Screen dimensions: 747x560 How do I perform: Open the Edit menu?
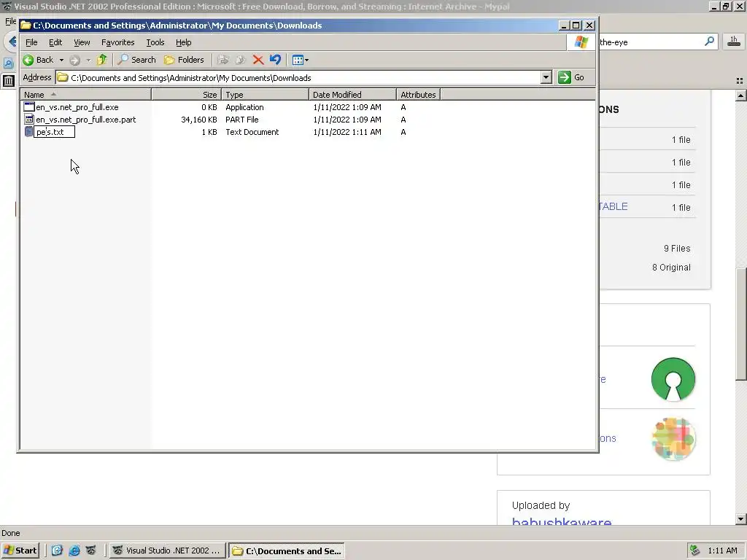pos(55,42)
